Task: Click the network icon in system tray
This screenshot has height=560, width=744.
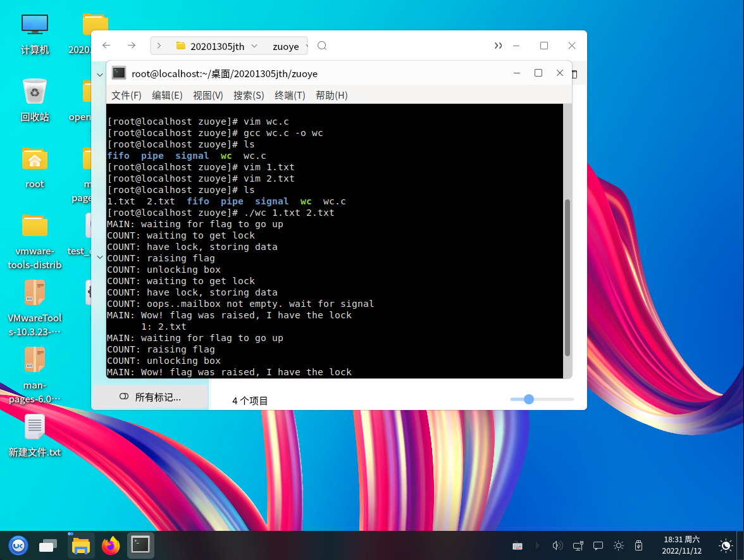Action: click(578, 545)
